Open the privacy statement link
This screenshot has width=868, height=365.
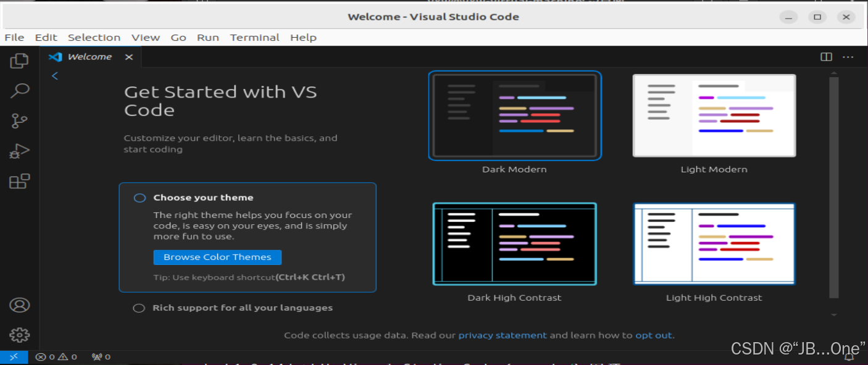pyautogui.click(x=503, y=335)
